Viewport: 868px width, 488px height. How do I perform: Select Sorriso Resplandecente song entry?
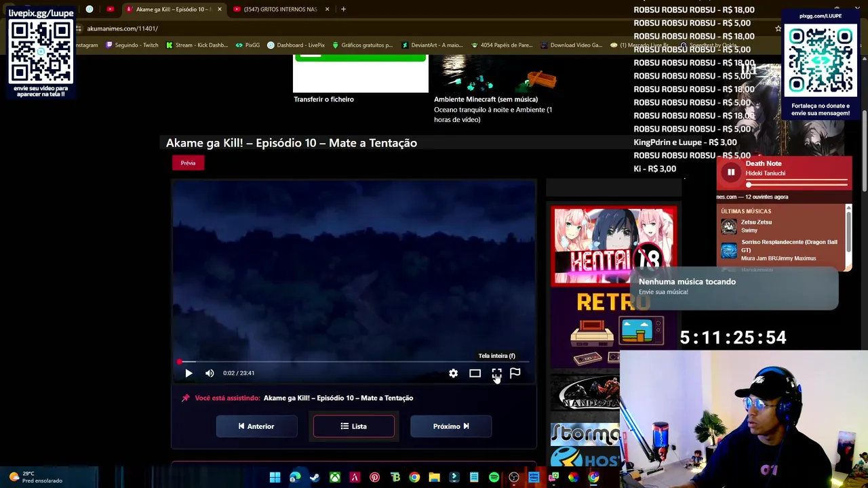click(x=780, y=250)
